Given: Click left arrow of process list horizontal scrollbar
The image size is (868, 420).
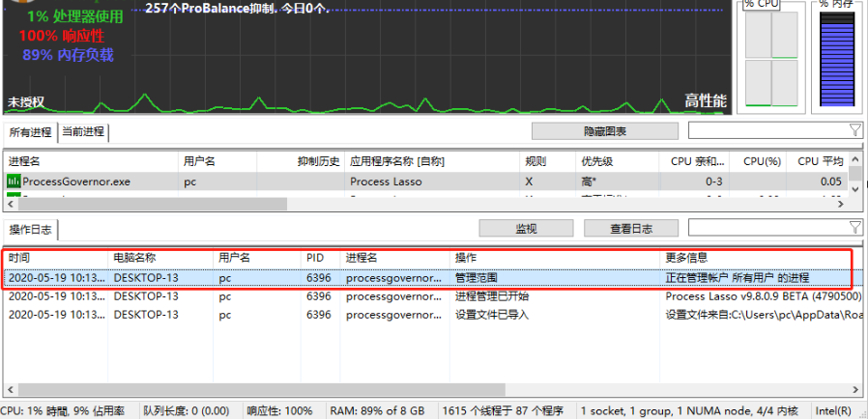Looking at the screenshot, I should click(x=11, y=205).
